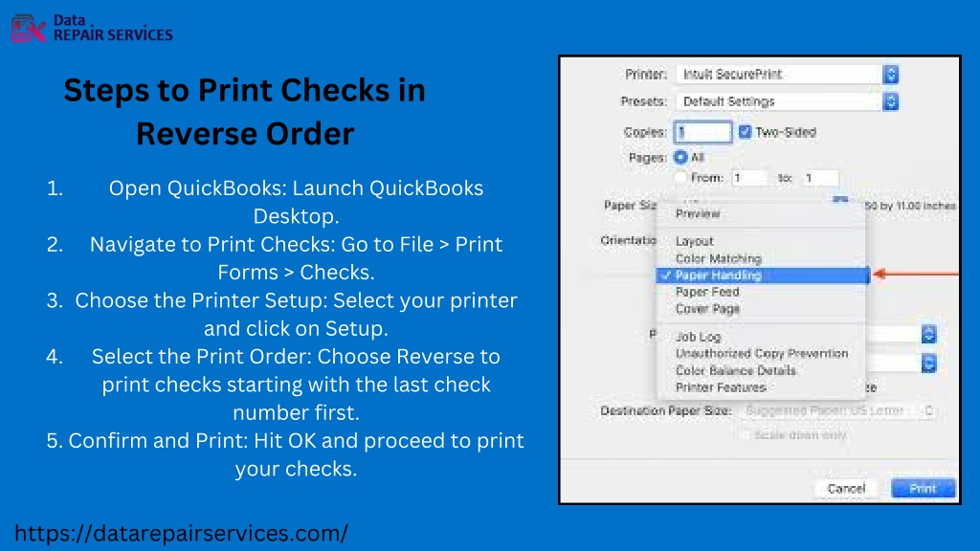Viewport: 980px width, 551px height.
Task: Open the Printer dropdown showing Intuit SecurePrint
Action: pos(787,75)
